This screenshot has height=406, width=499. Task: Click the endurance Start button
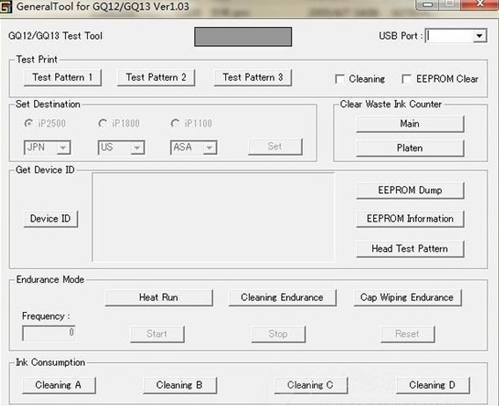click(157, 334)
